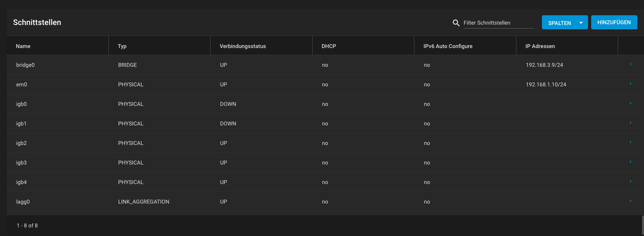Click the search magnifier icon
The image size is (644, 236).
point(456,23)
